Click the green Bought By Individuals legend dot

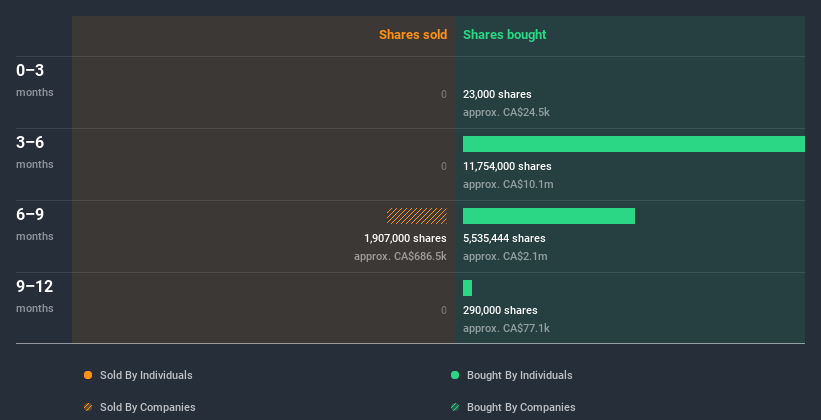(455, 375)
